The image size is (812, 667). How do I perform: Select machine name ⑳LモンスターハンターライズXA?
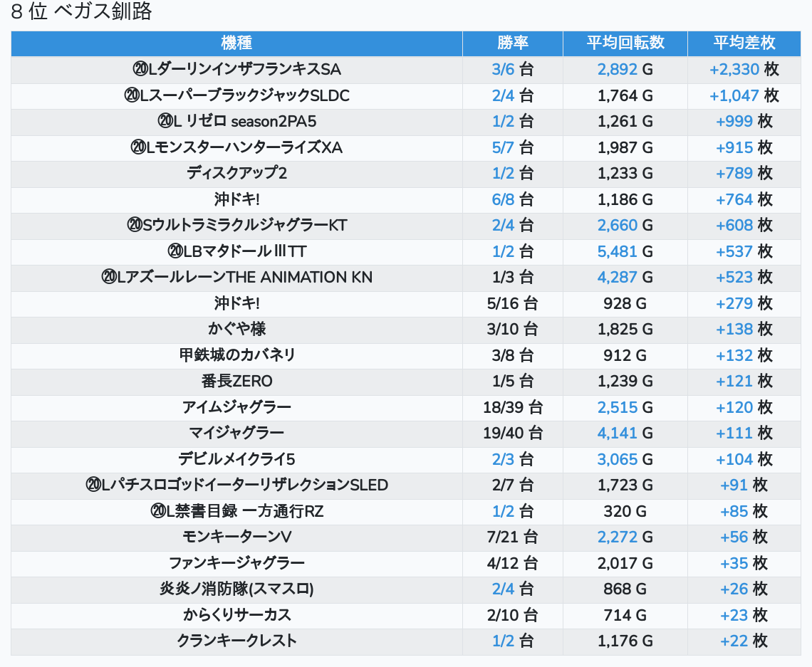pos(236,147)
